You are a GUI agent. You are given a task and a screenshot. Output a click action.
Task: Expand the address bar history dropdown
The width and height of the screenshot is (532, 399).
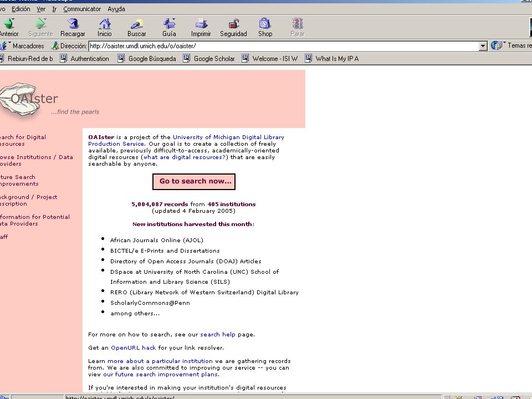click(x=483, y=46)
